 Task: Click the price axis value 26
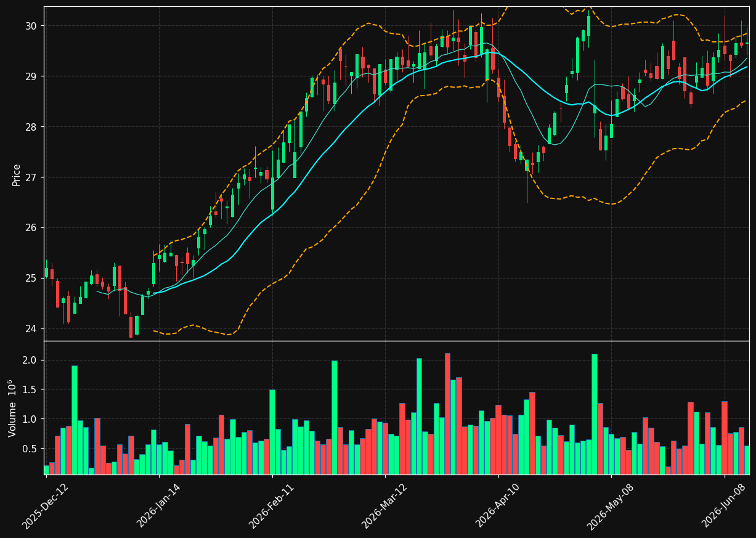tap(31, 228)
